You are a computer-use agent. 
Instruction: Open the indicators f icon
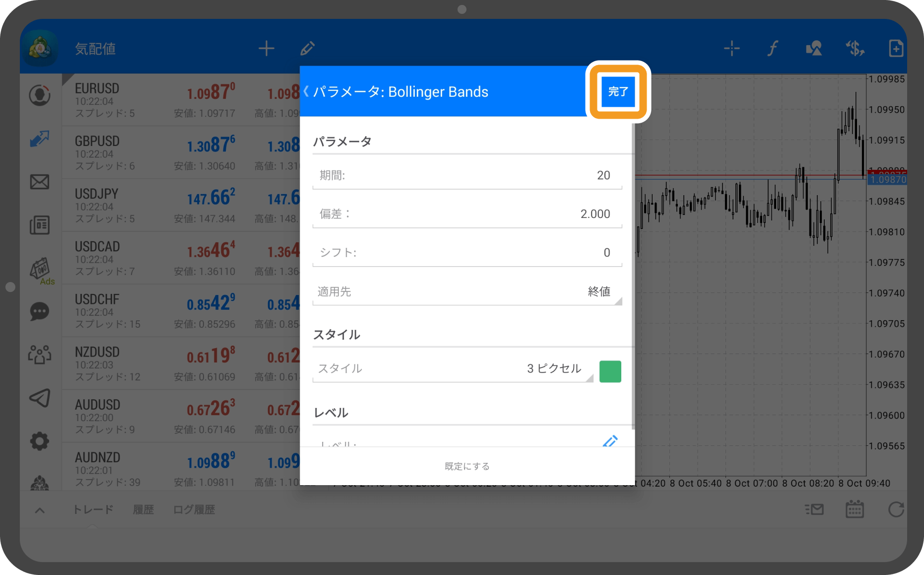coord(773,48)
